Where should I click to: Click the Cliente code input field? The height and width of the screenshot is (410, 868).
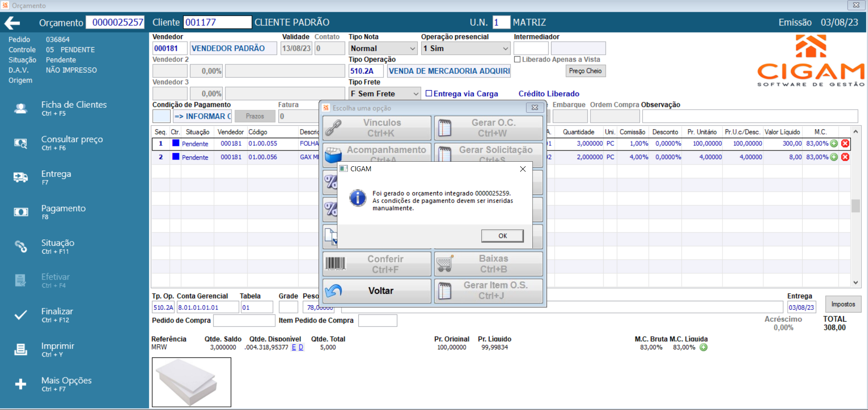(217, 22)
